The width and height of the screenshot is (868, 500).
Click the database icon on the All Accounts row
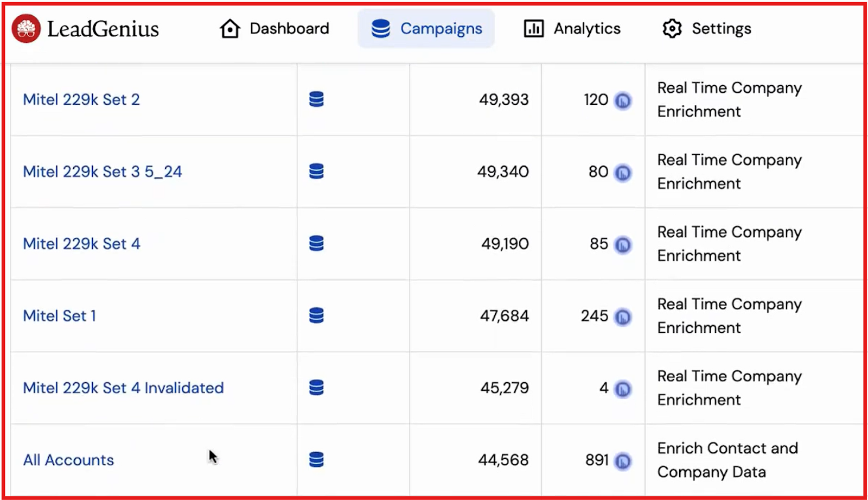click(316, 459)
